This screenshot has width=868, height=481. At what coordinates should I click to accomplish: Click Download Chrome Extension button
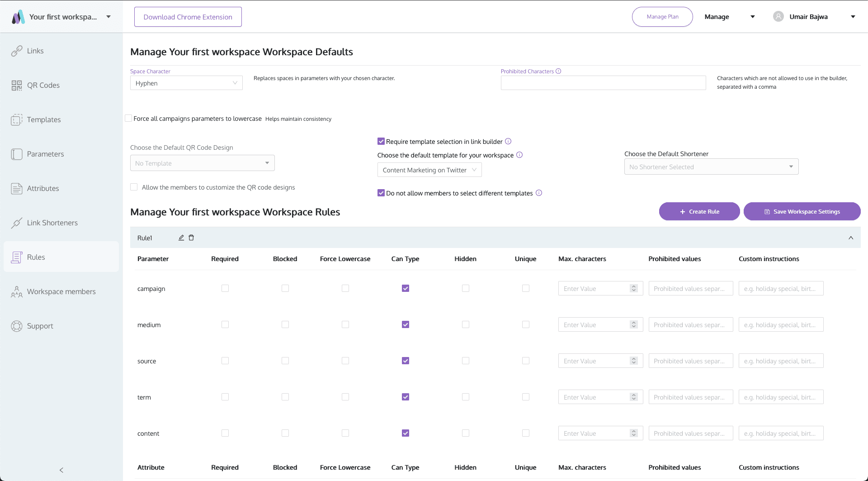click(x=188, y=17)
